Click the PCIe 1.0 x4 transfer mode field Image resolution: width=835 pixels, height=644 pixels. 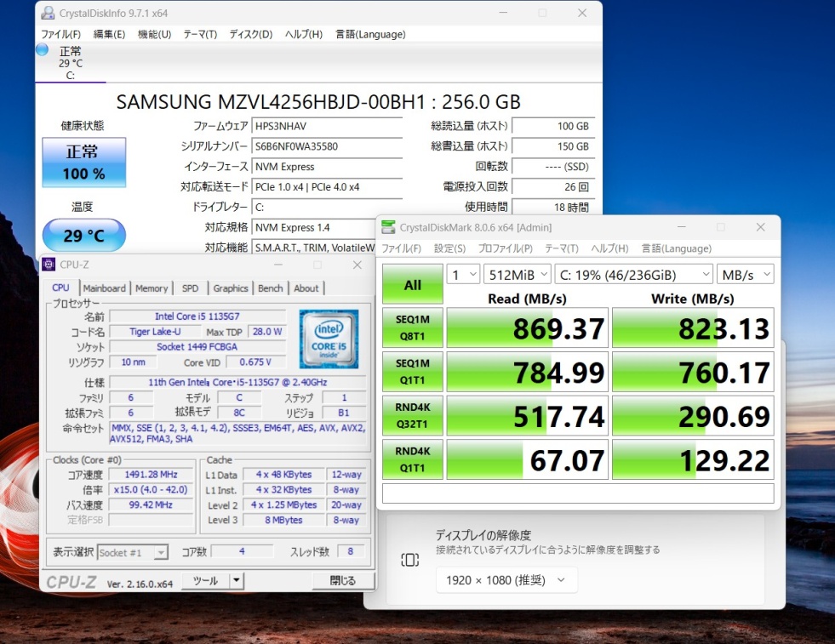coord(327,187)
